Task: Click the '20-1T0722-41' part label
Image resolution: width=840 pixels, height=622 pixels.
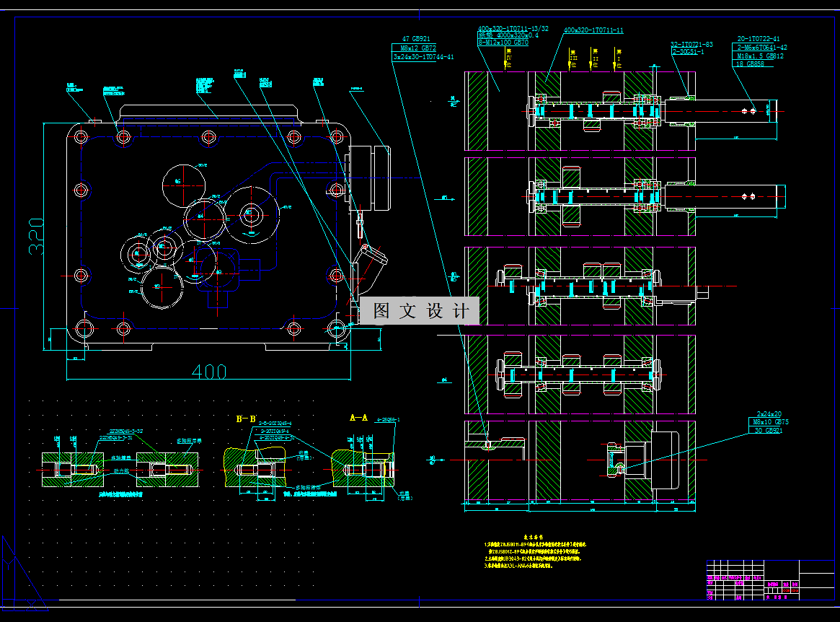Action: point(759,39)
